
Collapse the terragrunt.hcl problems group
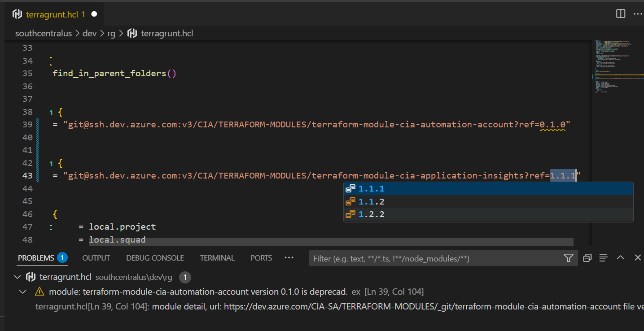click(x=18, y=277)
